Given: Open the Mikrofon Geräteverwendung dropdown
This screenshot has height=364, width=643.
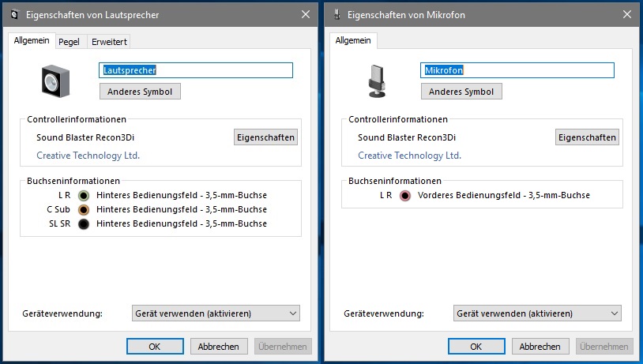Looking at the screenshot, I should (x=537, y=313).
